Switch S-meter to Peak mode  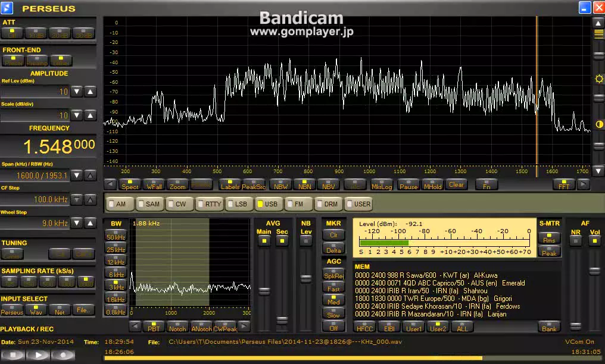point(549,252)
